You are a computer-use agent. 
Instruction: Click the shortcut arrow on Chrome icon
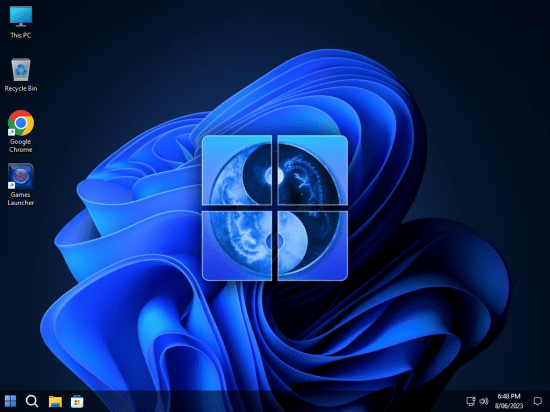12,132
